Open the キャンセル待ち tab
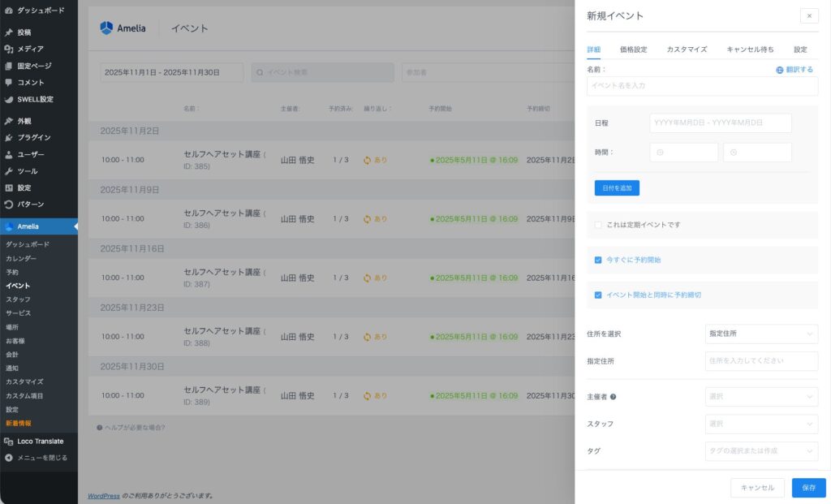Screen dimensions: 831x504 pos(750,50)
